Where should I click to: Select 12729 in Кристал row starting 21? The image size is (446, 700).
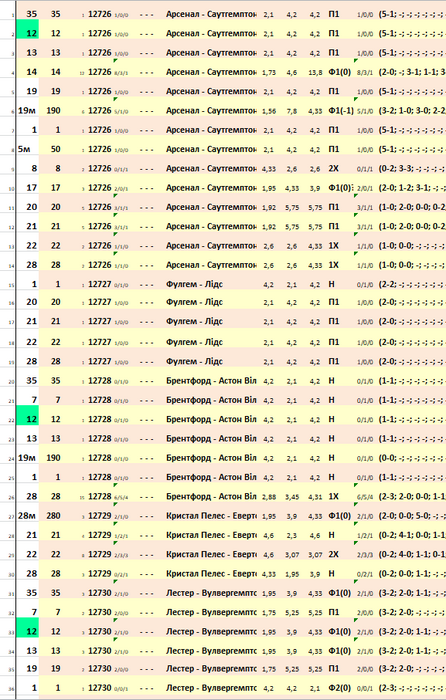[x=100, y=535]
